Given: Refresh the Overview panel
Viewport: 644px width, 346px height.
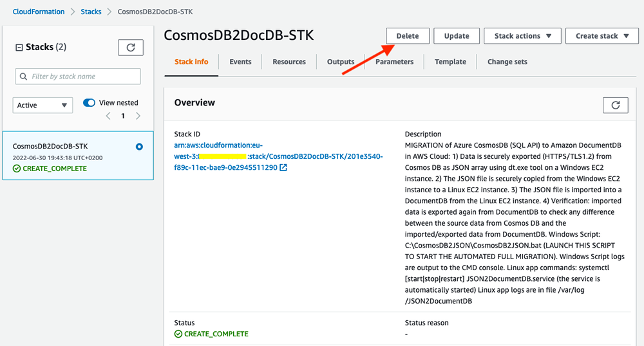Looking at the screenshot, I should coord(615,105).
